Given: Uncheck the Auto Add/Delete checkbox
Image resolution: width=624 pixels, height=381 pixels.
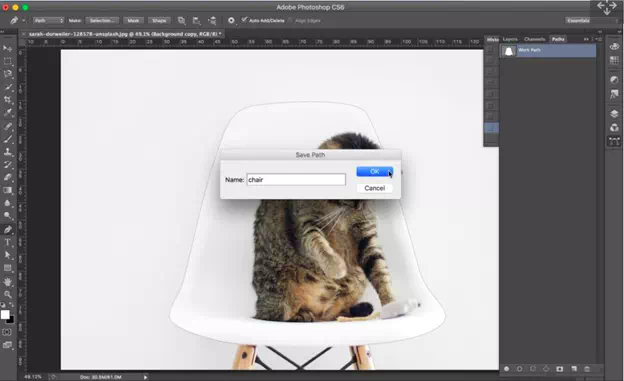Looking at the screenshot, I should tap(244, 20).
